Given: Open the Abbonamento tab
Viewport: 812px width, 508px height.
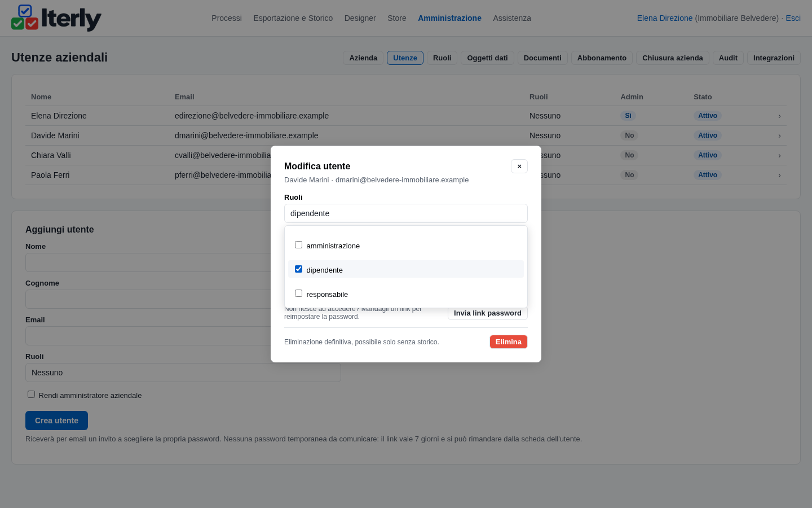Looking at the screenshot, I should 602,58.
